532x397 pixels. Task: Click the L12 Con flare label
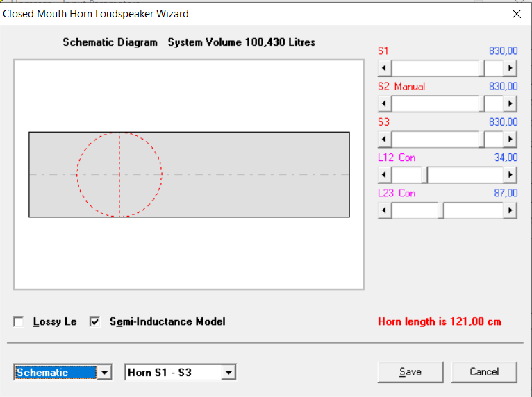pos(407,158)
